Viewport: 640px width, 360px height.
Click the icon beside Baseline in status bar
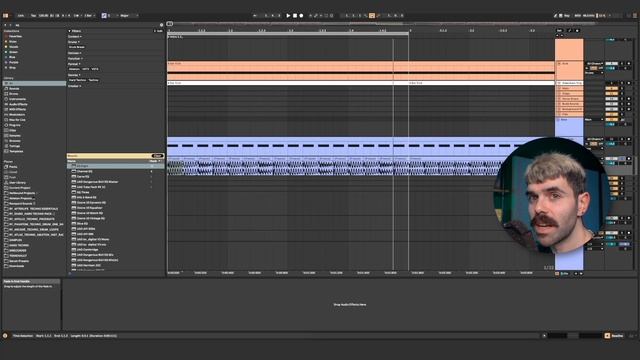607,336
